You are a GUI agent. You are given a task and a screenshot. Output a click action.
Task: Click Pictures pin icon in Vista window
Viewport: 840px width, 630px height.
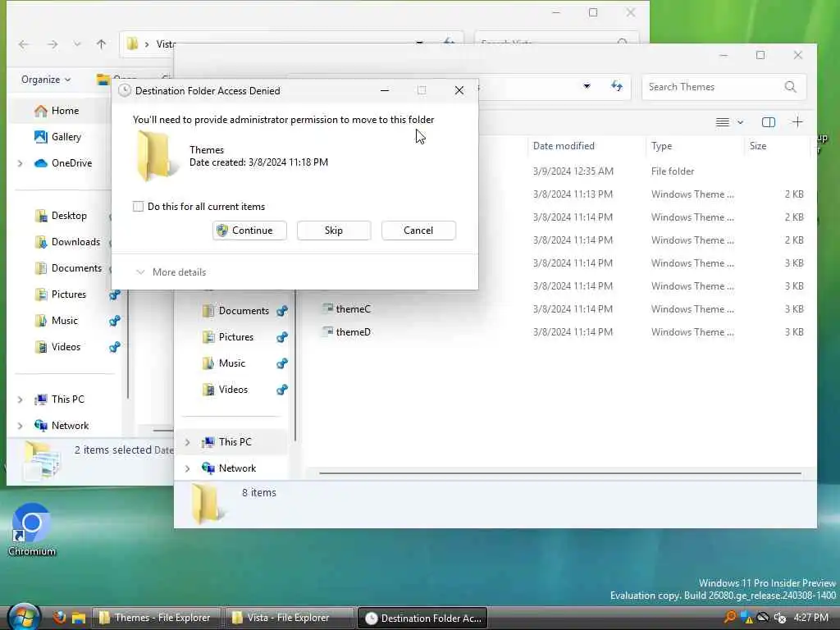coord(115,294)
